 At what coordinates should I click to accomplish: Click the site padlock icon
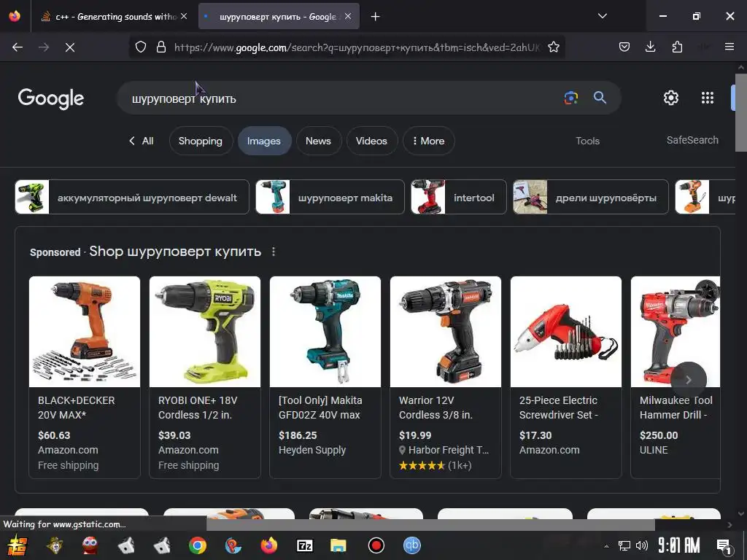161,47
